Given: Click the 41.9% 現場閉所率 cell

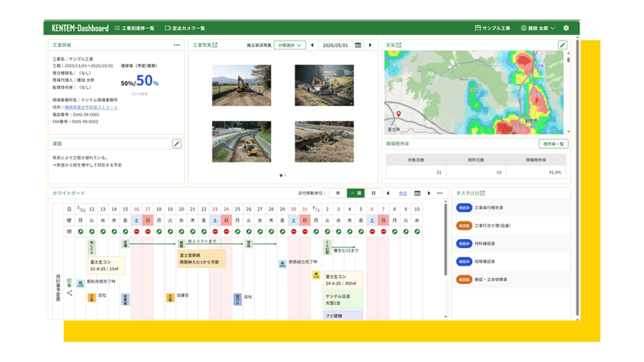Looking at the screenshot, I should click(x=536, y=172).
